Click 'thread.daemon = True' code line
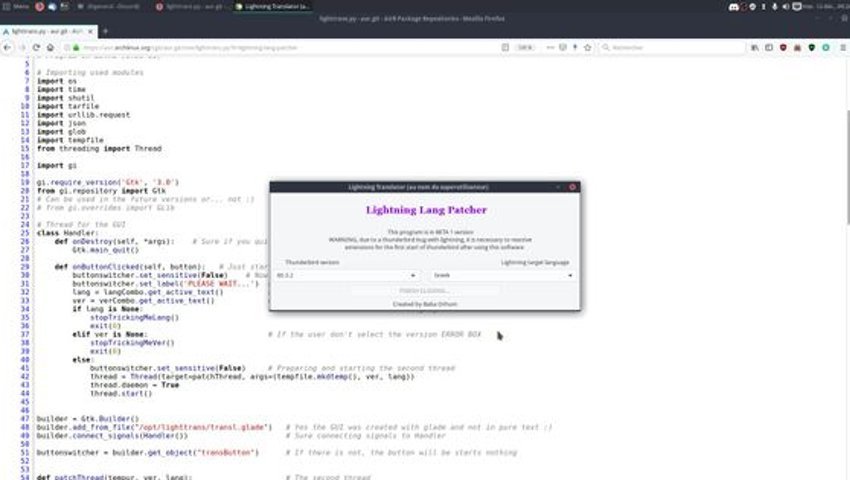 click(134, 385)
